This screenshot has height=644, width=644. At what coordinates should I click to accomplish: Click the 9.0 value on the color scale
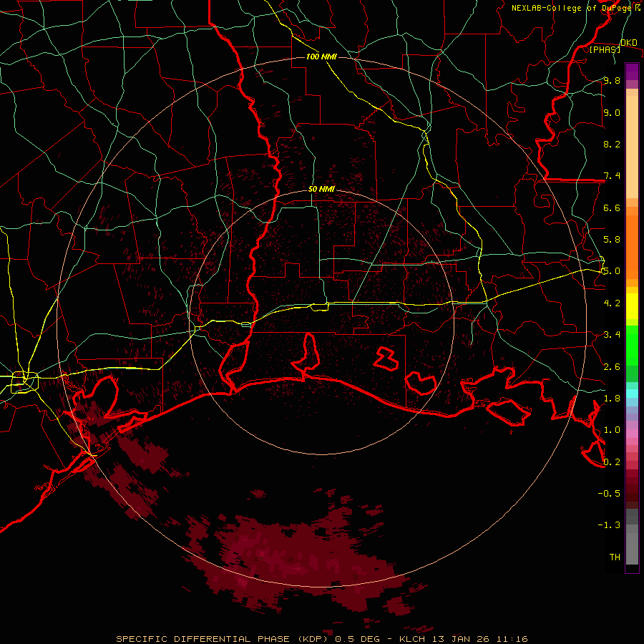tap(612, 112)
